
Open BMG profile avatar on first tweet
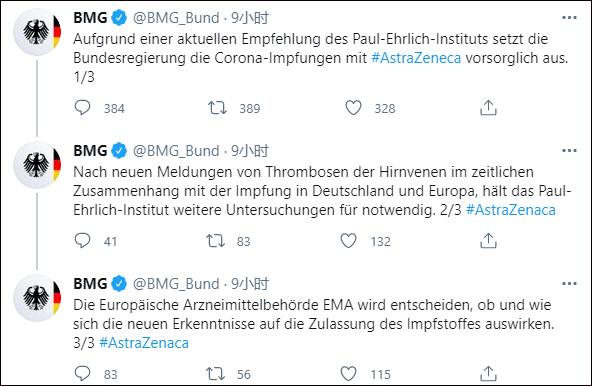point(37,32)
